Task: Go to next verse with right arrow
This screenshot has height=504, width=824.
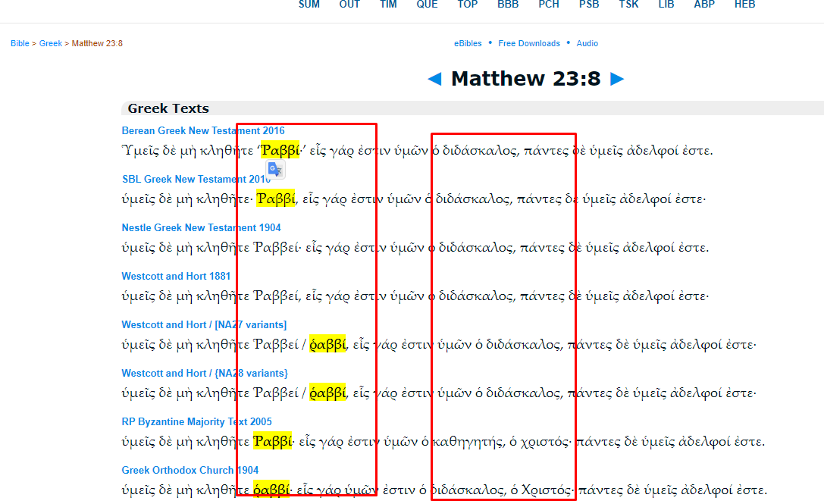Action: tap(617, 79)
